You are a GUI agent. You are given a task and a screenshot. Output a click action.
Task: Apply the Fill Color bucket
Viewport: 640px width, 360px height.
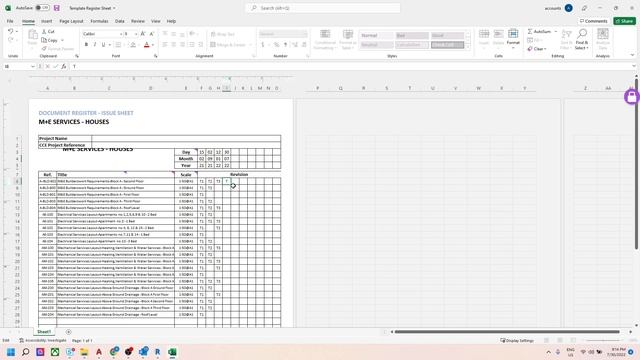tap(133, 44)
